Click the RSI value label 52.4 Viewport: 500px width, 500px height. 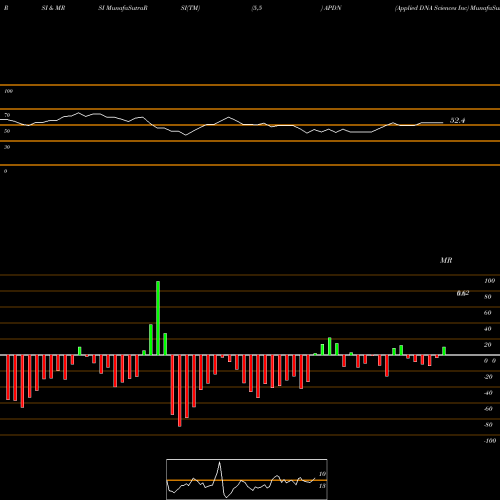point(457,120)
